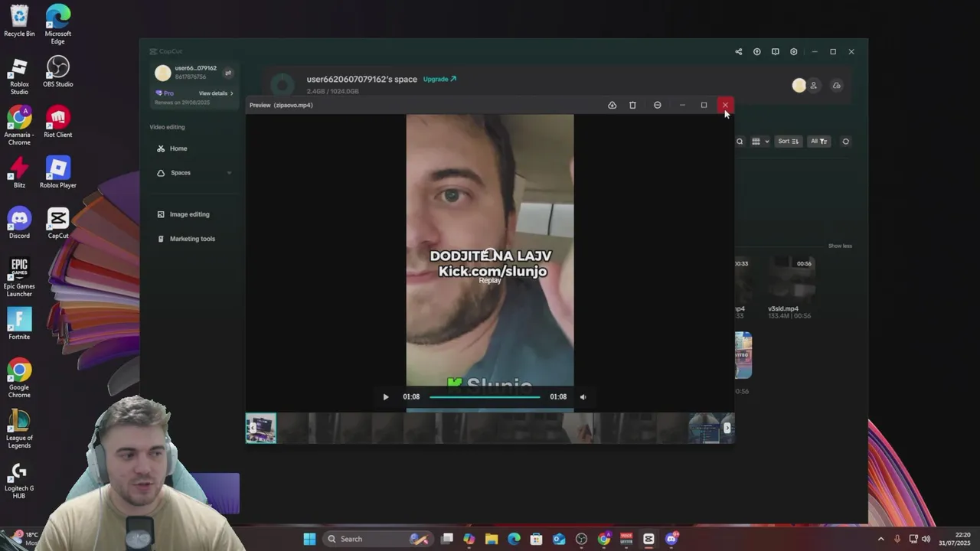Image resolution: width=980 pixels, height=551 pixels.
Task: Click the user profile avatar in sidebar
Action: click(162, 73)
